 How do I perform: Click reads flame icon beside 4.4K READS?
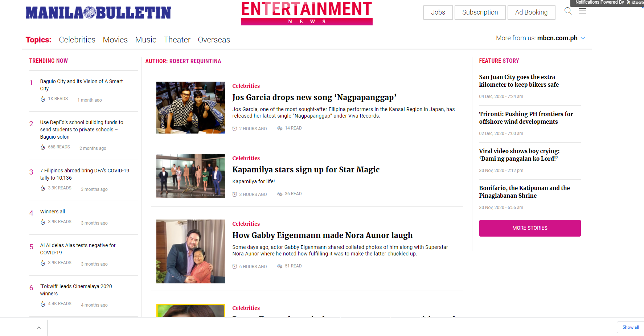pyautogui.click(x=43, y=304)
